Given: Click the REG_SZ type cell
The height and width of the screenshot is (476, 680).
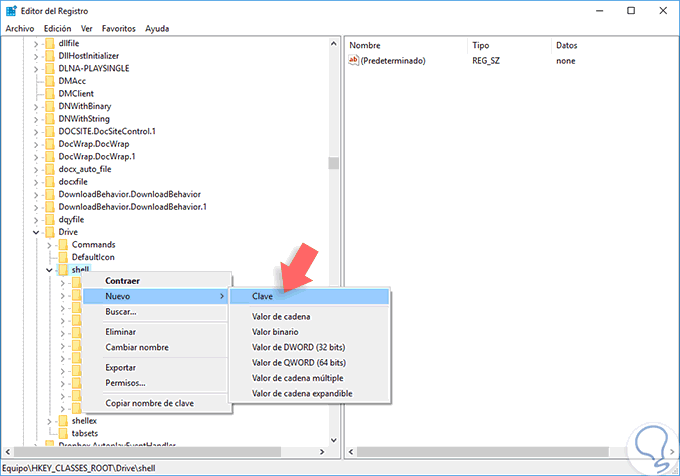Looking at the screenshot, I should pos(486,61).
